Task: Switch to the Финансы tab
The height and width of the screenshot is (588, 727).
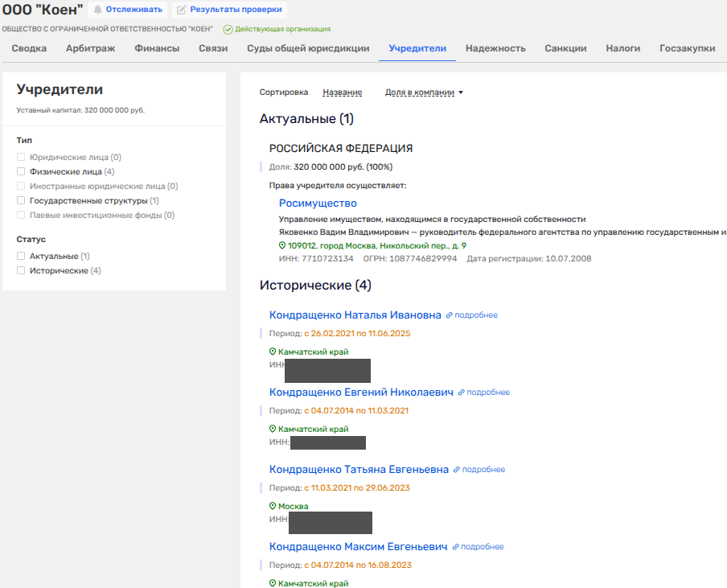Action: coord(157,48)
